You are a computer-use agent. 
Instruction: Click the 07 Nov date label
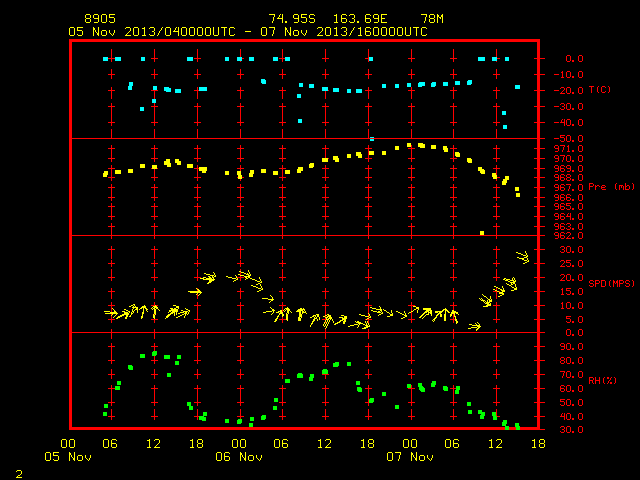tap(410, 457)
